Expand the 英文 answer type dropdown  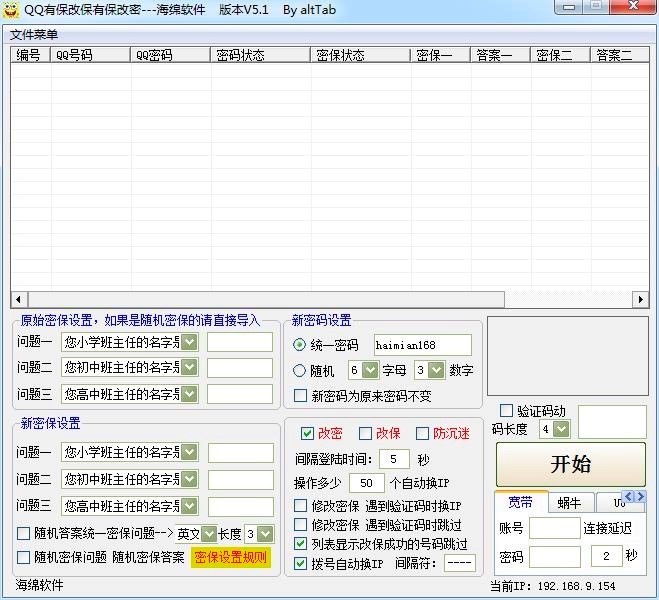click(x=209, y=534)
